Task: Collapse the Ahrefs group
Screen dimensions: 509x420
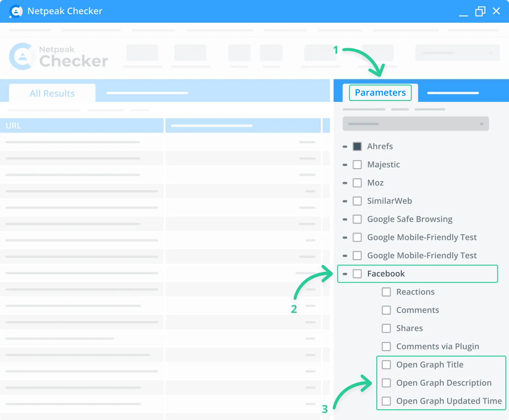Action: [x=345, y=147]
